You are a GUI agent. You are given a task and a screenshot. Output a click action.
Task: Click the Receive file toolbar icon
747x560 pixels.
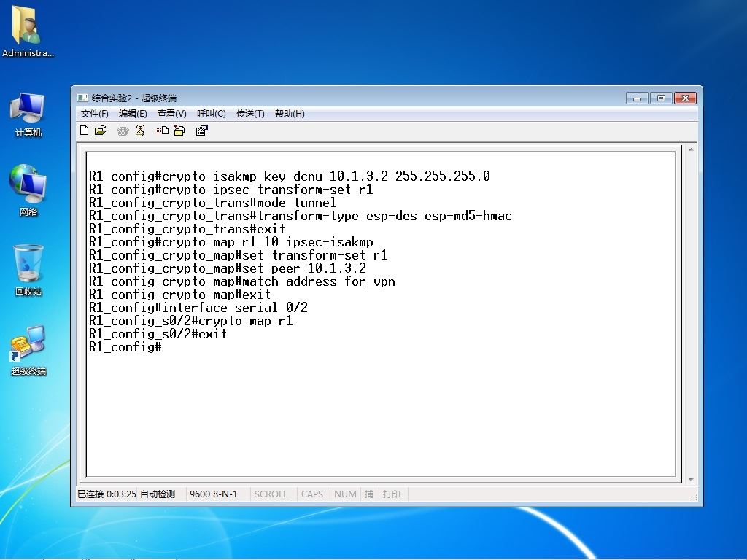(x=179, y=131)
